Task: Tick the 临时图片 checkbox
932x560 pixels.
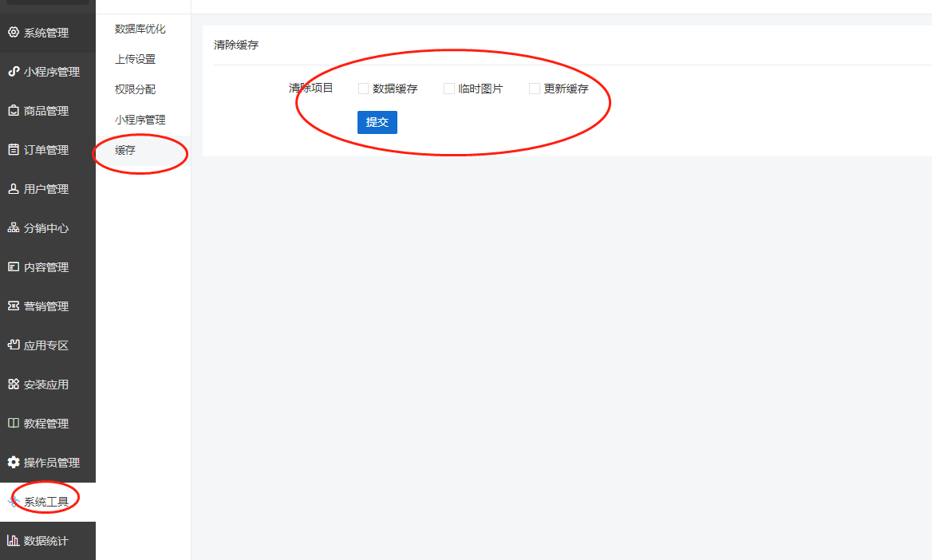Action: [x=448, y=89]
